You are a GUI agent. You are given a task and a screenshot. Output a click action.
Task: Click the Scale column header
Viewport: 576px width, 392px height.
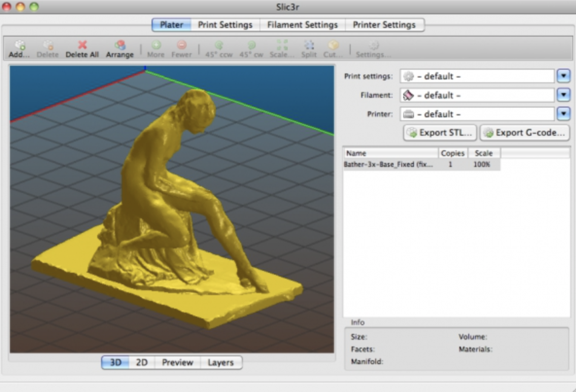(484, 153)
